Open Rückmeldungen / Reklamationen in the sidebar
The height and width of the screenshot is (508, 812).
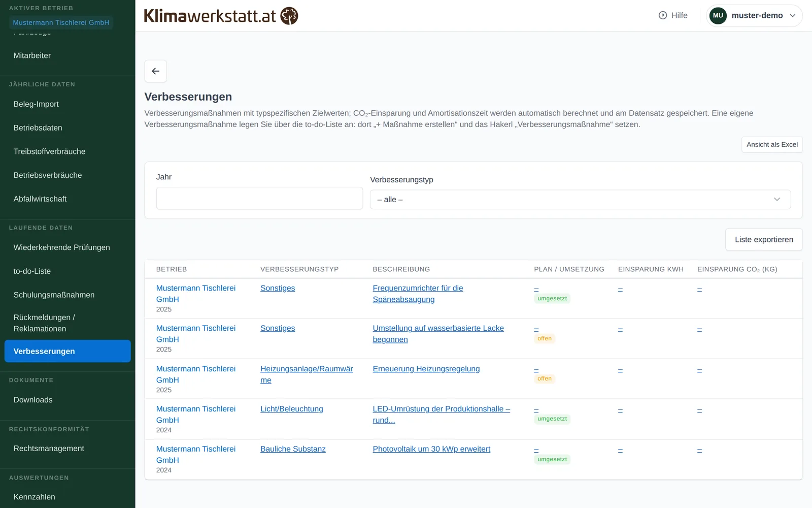coord(67,323)
